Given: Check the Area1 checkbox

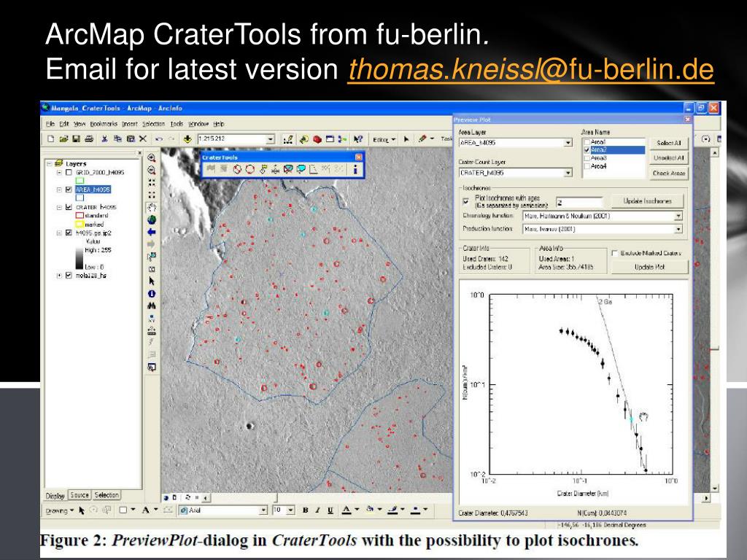Looking at the screenshot, I should pos(587,142).
